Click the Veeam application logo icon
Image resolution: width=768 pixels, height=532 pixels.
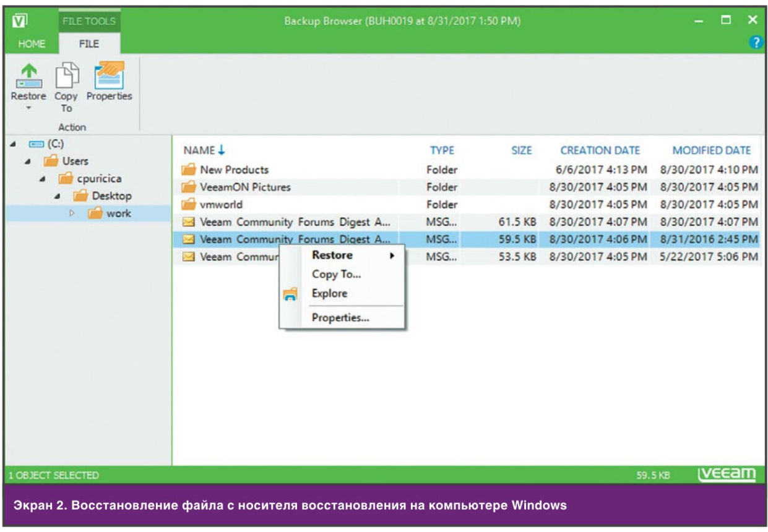tap(18, 20)
